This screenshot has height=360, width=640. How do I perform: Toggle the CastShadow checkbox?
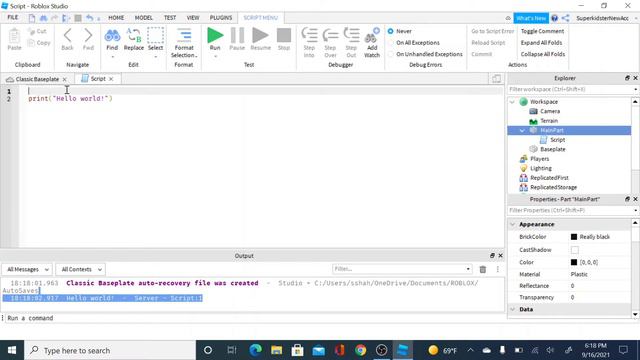click(x=575, y=250)
